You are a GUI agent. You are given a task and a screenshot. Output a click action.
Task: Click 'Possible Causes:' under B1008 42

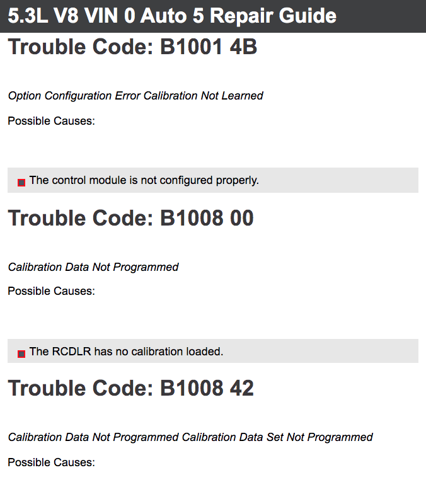click(x=52, y=462)
